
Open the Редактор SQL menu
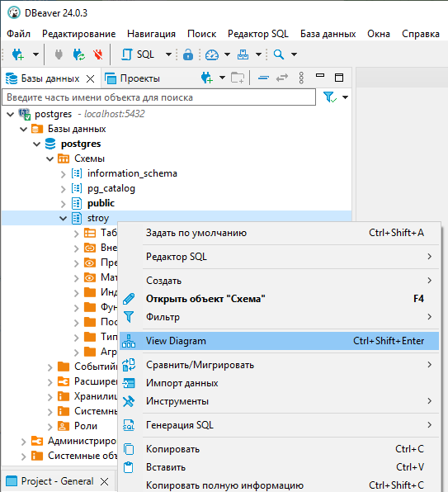click(258, 34)
